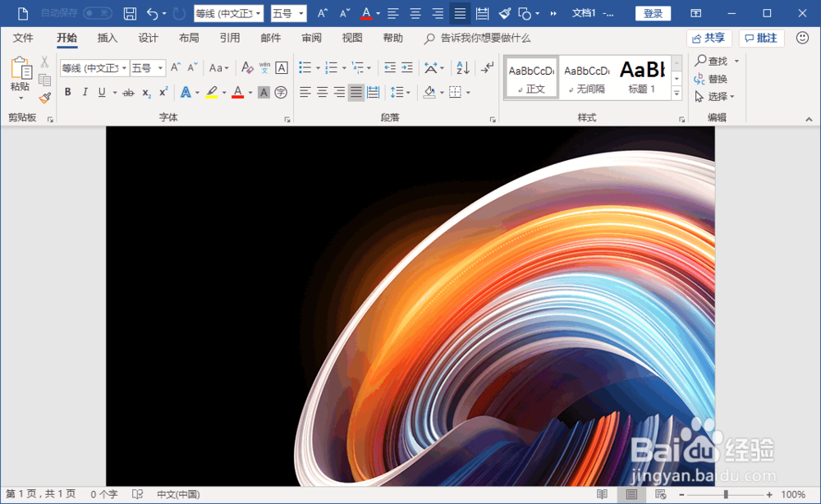Expand the bullets list dropdown arrow
821x504 pixels.
point(318,68)
